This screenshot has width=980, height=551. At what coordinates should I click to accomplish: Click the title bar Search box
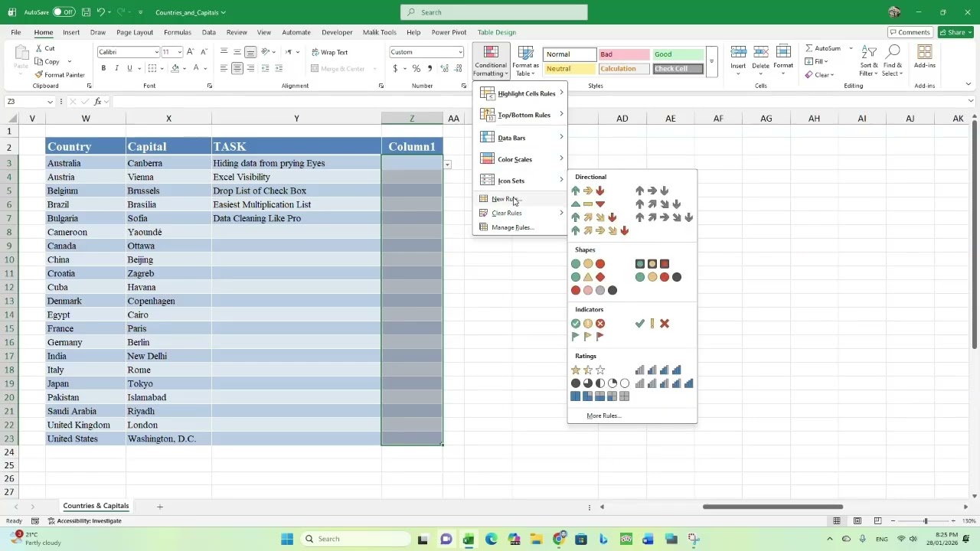pos(494,12)
